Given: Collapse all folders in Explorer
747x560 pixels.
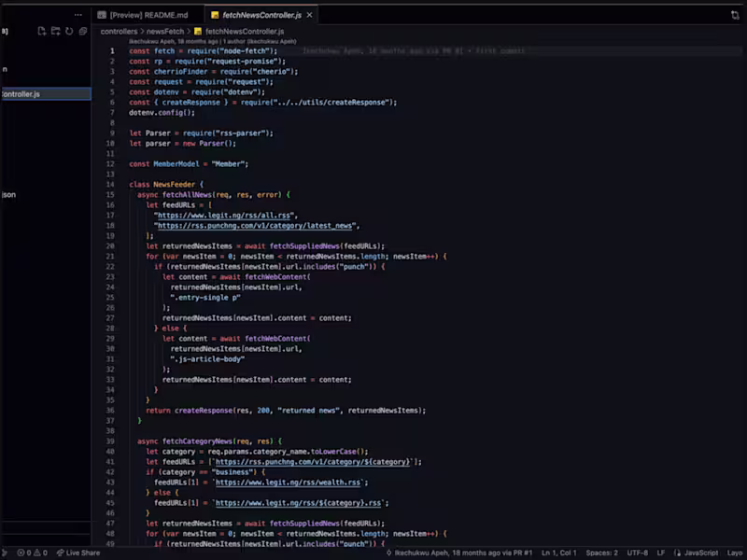Looking at the screenshot, I should click(x=83, y=32).
